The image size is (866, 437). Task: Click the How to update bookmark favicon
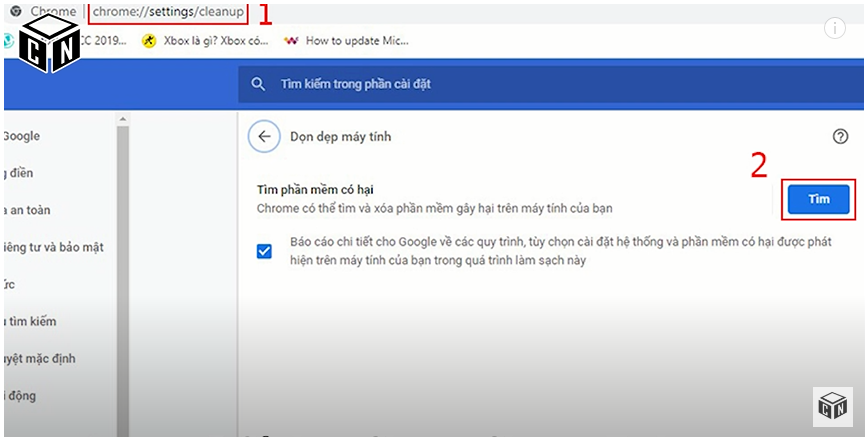(291, 40)
